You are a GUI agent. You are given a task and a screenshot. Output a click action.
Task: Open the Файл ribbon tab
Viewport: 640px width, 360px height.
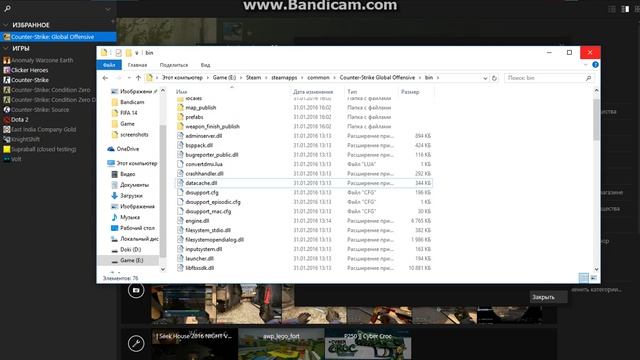(x=109, y=65)
